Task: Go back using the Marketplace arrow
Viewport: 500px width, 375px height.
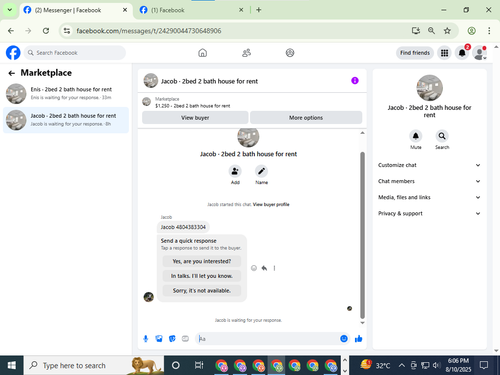Action: [12, 73]
